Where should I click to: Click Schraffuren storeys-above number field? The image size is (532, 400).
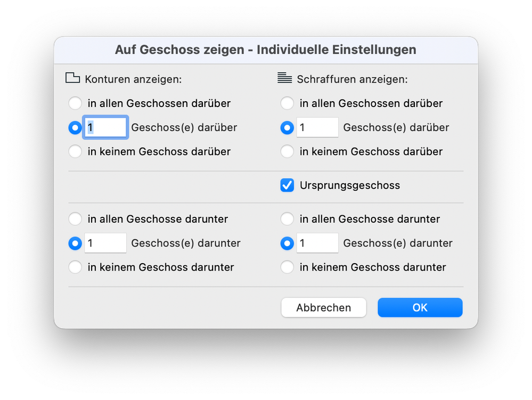coord(317,128)
